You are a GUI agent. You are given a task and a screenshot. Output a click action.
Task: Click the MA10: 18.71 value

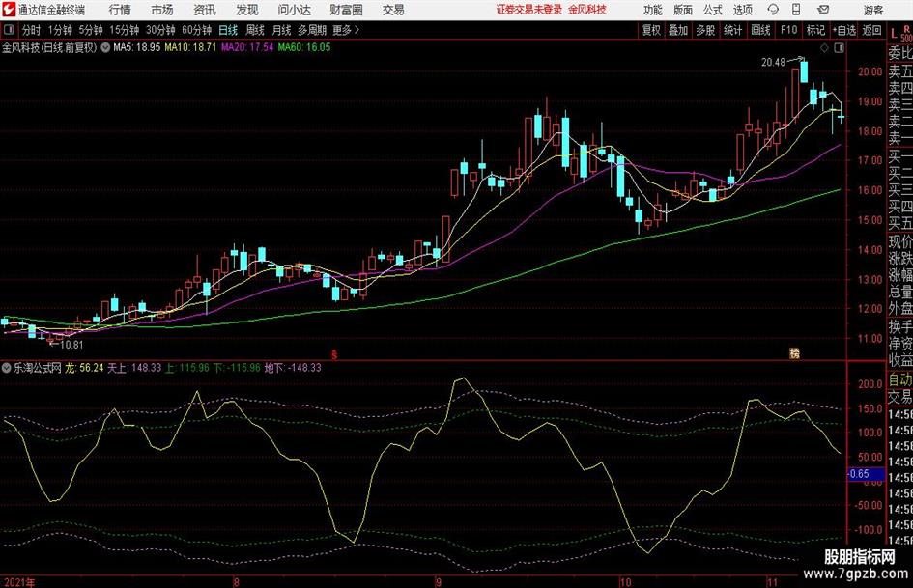(190, 47)
